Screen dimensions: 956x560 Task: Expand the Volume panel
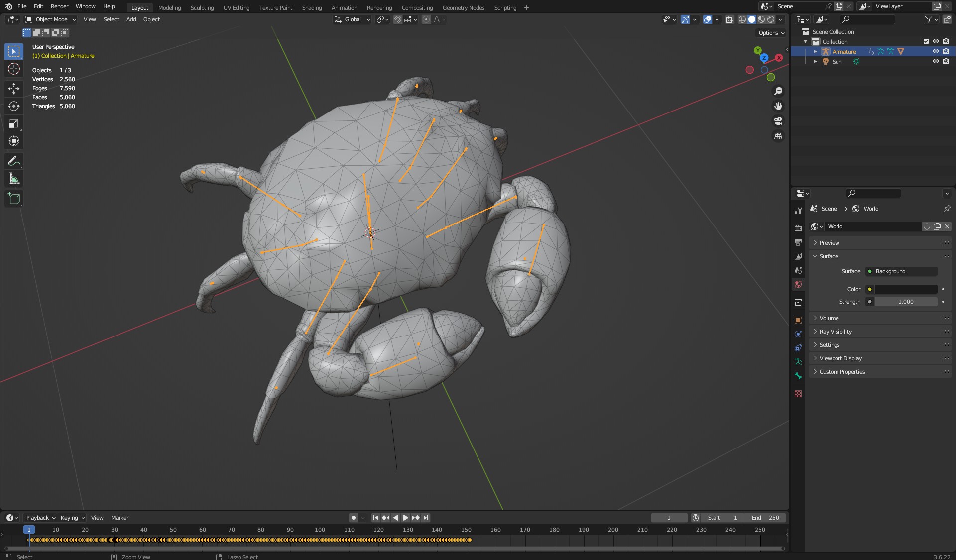[x=829, y=318]
